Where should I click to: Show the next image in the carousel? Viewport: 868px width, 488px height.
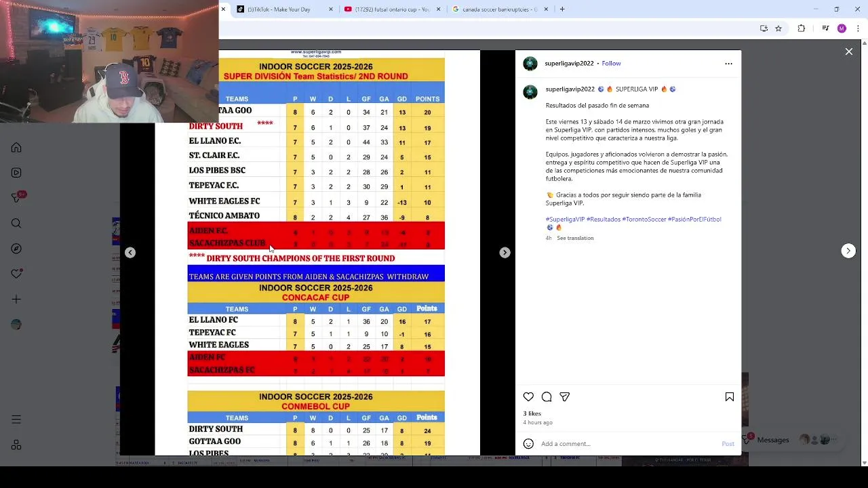point(505,253)
